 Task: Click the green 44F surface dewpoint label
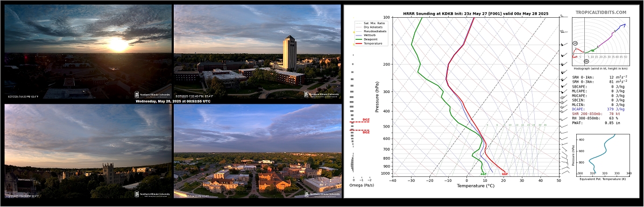(x=484, y=174)
